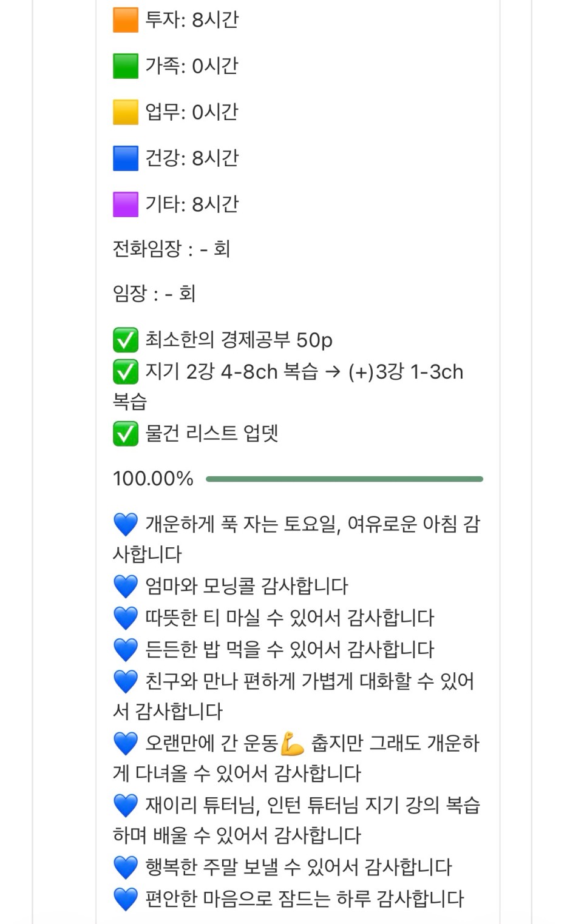The width and height of the screenshot is (567, 924).
Task: Click the blue heart before 따뜻한 티
Action: point(126,618)
